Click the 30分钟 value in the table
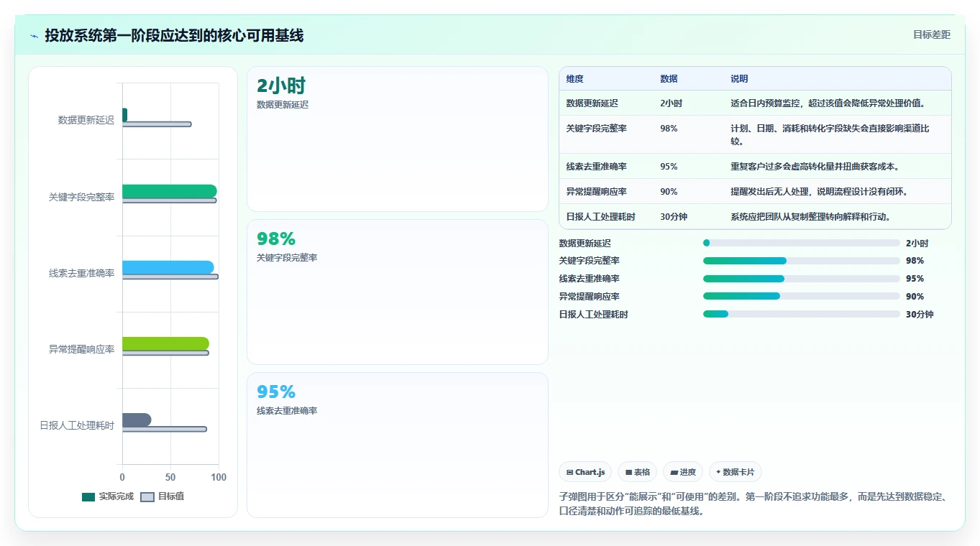 click(674, 216)
